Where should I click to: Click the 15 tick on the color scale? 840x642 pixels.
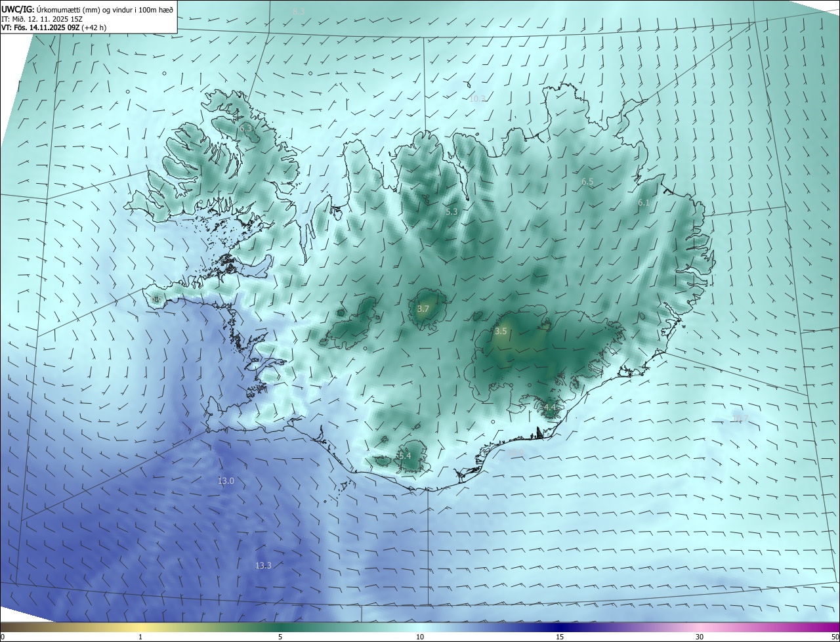[x=560, y=637]
